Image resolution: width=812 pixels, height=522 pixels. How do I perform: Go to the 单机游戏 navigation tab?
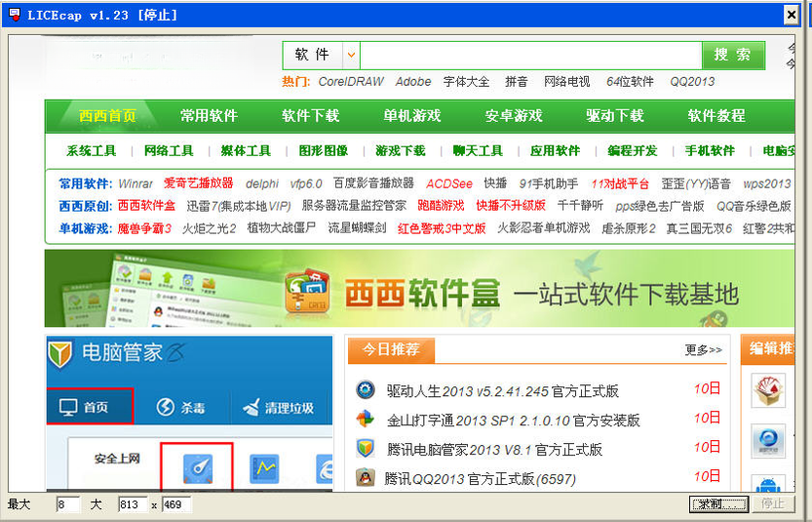[x=412, y=115]
